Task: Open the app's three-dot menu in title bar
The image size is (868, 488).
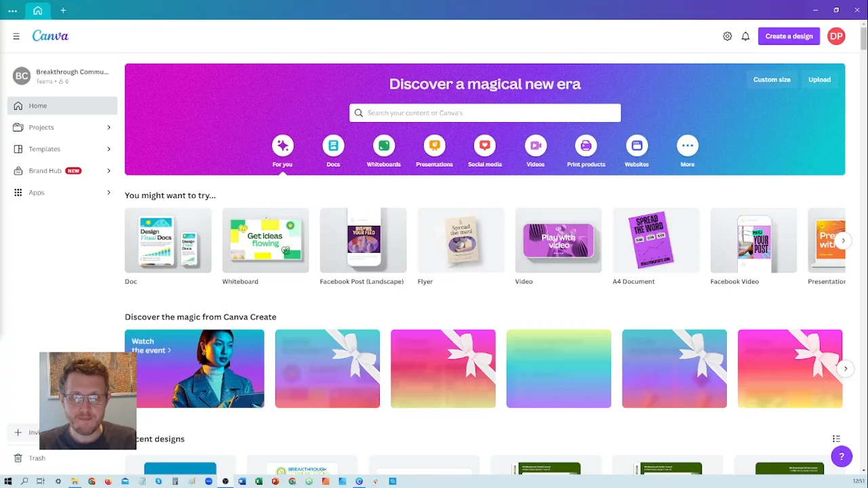Action: 12,10
